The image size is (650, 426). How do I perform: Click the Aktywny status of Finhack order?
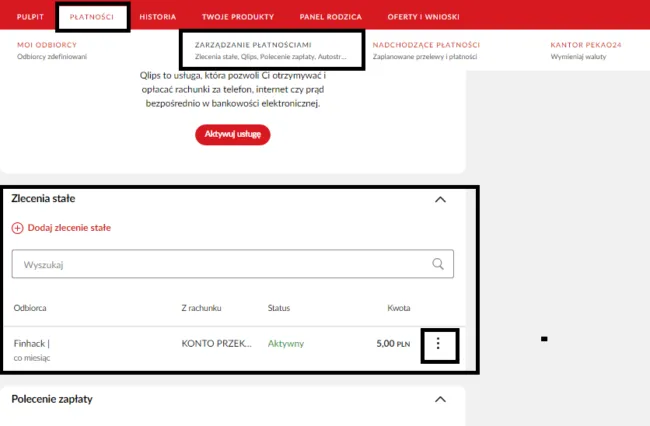tap(286, 344)
